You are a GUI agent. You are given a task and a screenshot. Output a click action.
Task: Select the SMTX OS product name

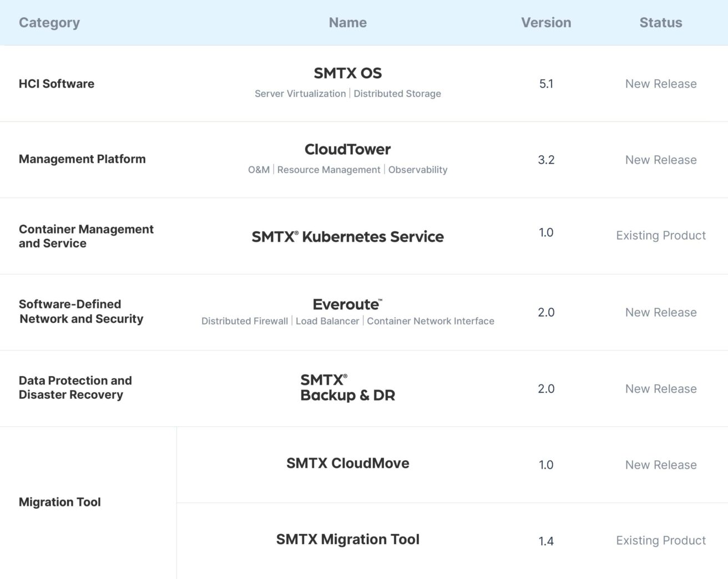[348, 73]
